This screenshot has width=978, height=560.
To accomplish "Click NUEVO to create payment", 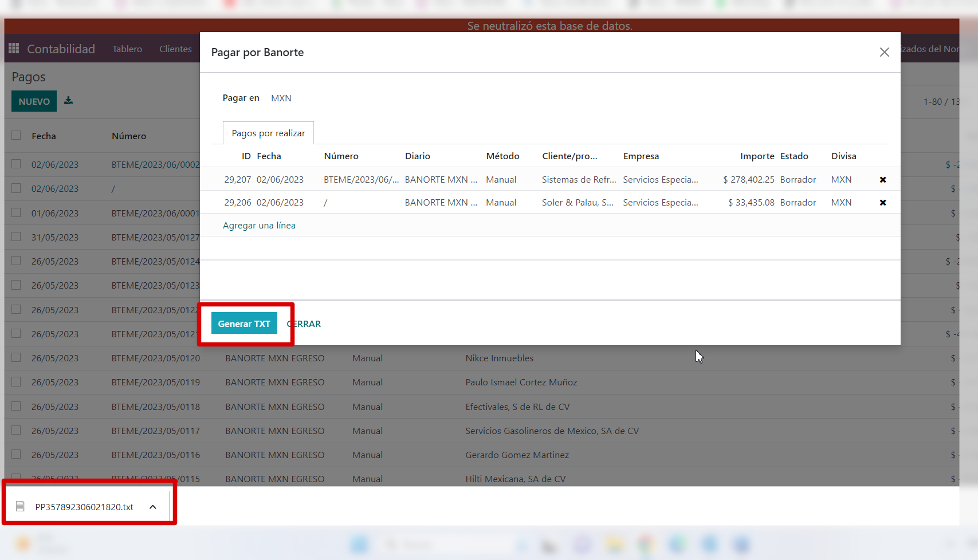I will [x=34, y=101].
